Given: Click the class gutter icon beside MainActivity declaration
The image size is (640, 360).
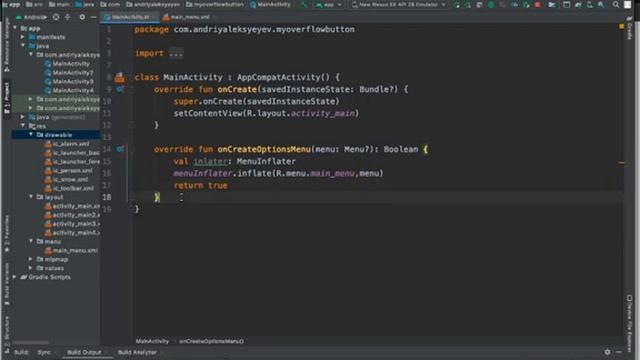Looking at the screenshot, I should [119, 77].
